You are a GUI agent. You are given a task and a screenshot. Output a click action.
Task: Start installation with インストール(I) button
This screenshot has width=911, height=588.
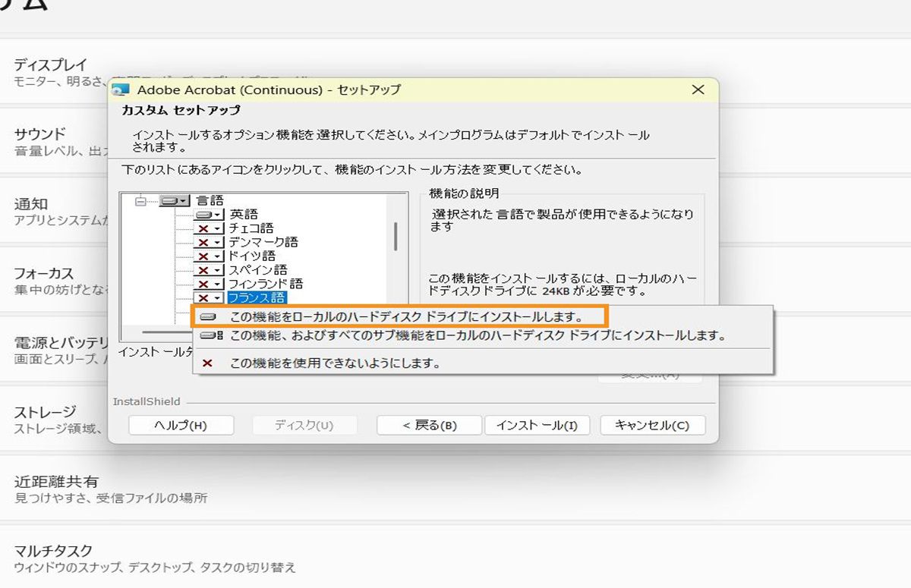coord(537,426)
